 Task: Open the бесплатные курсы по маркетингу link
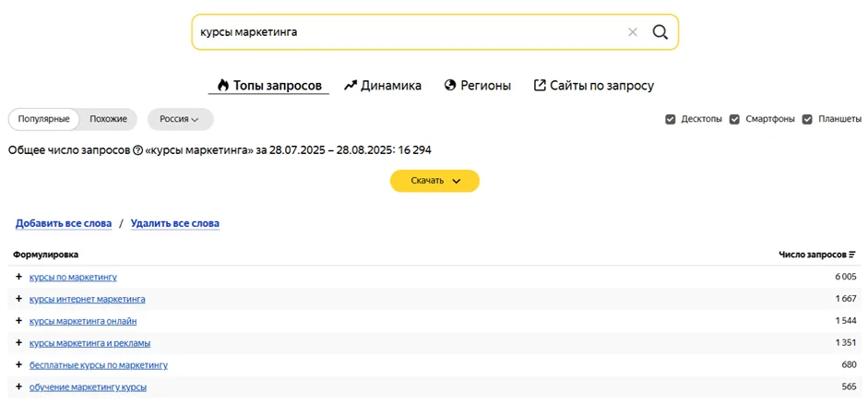(99, 365)
